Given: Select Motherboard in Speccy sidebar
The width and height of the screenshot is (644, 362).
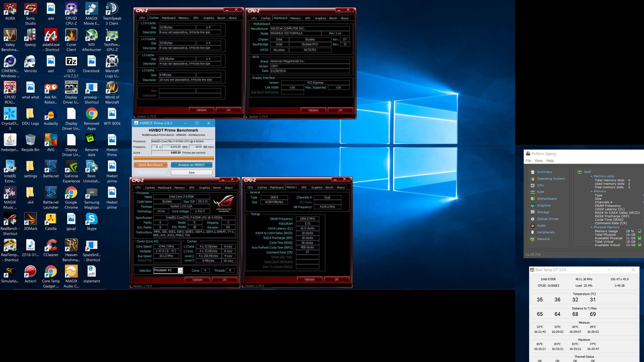Looking at the screenshot, I should click(x=547, y=199).
